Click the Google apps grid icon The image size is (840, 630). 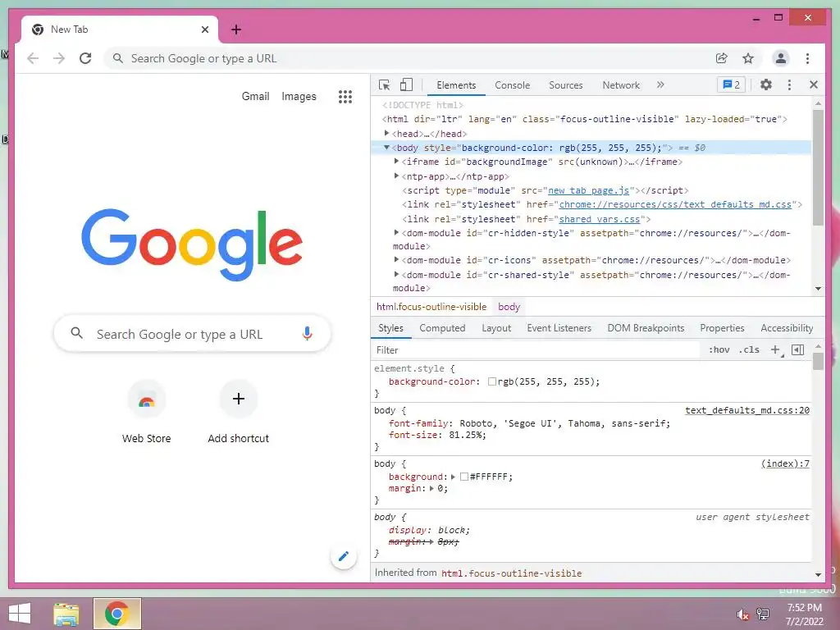[345, 97]
